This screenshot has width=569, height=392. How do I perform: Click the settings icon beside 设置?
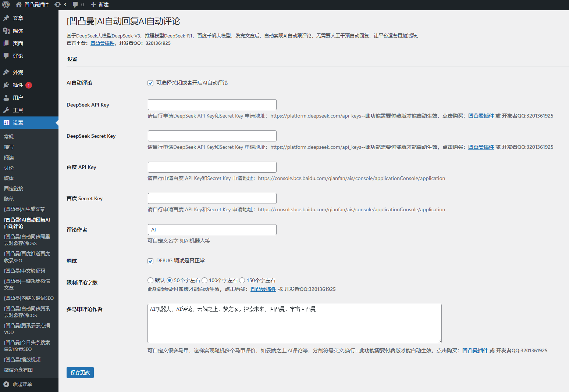(x=6, y=123)
